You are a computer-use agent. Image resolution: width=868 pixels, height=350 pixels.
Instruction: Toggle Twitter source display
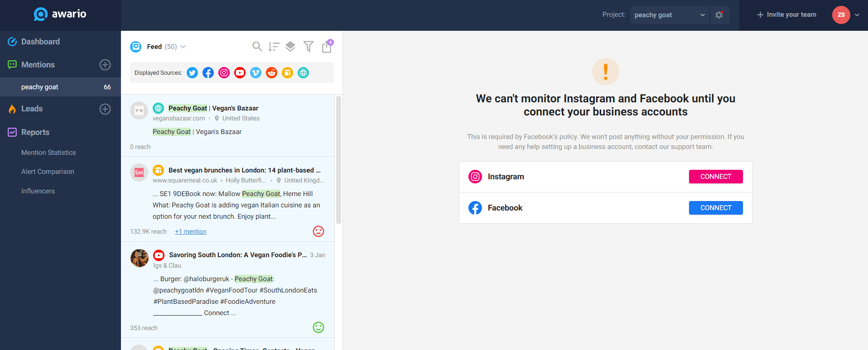pyautogui.click(x=192, y=73)
